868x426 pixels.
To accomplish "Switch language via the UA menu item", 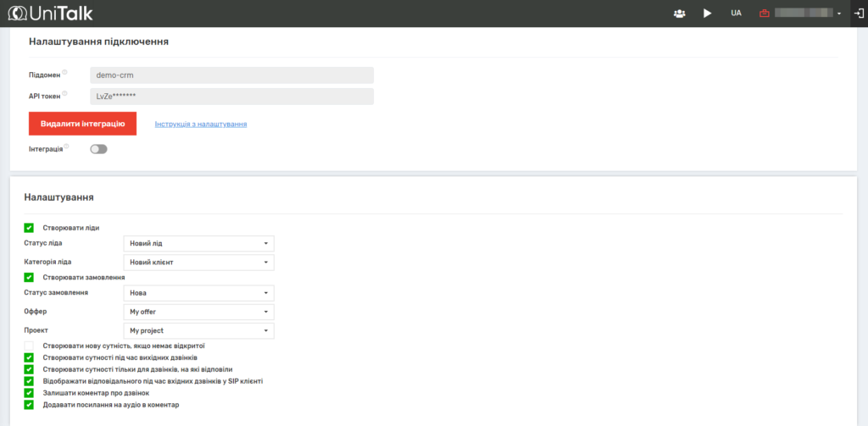I will pos(736,14).
